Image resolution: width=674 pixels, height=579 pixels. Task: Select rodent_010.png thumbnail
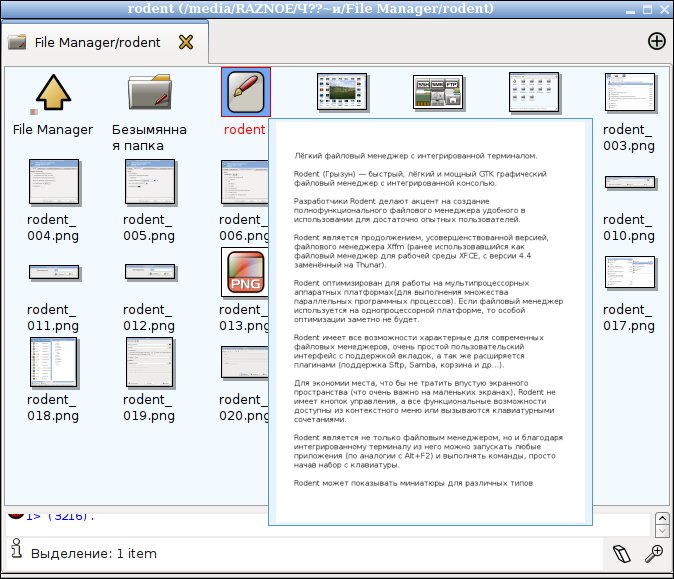click(630, 182)
